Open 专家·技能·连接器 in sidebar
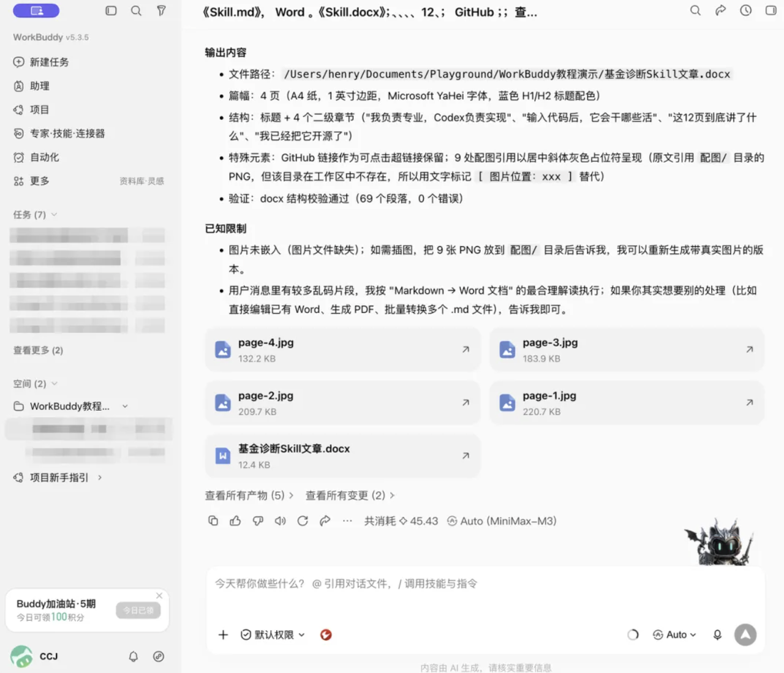784x673 pixels. pyautogui.click(x=59, y=133)
